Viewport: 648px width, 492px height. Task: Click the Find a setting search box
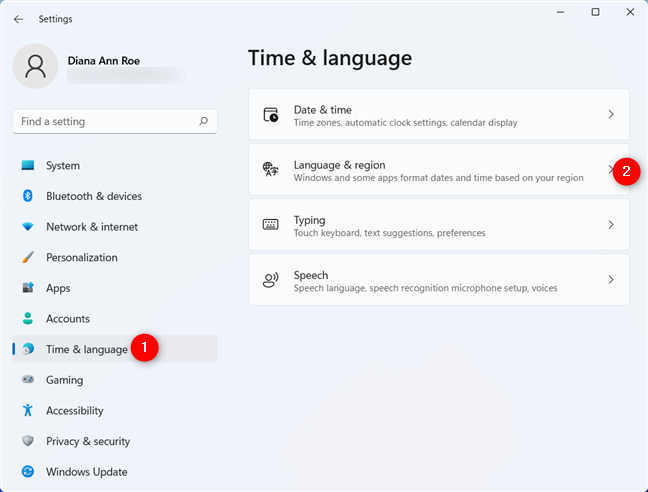pos(115,121)
